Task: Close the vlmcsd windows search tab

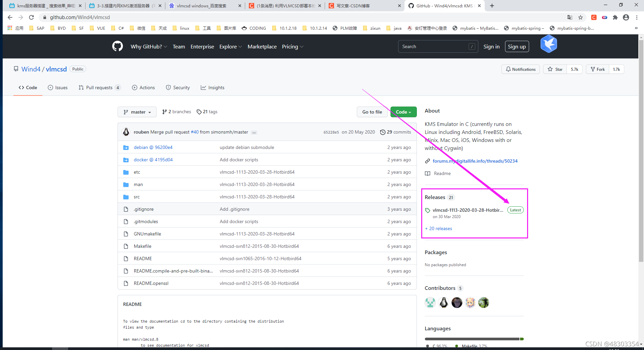Action: pos(240,6)
